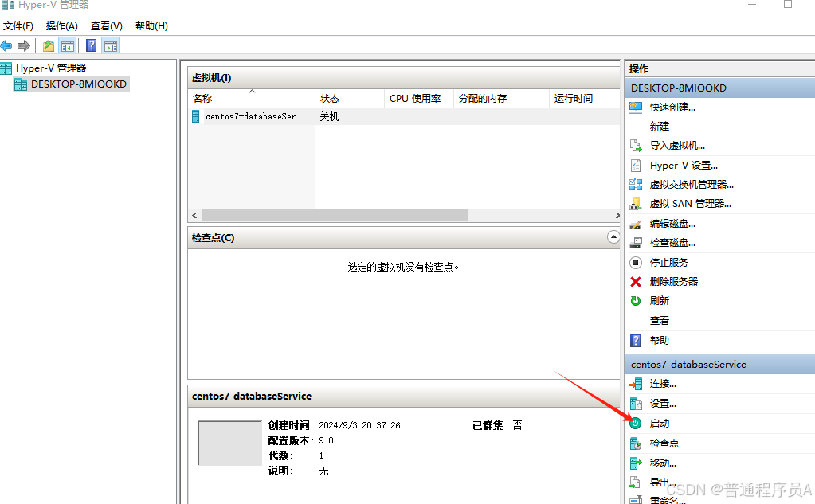Sort by 名称 column header
Image resolution: width=815 pixels, height=504 pixels.
[252, 98]
